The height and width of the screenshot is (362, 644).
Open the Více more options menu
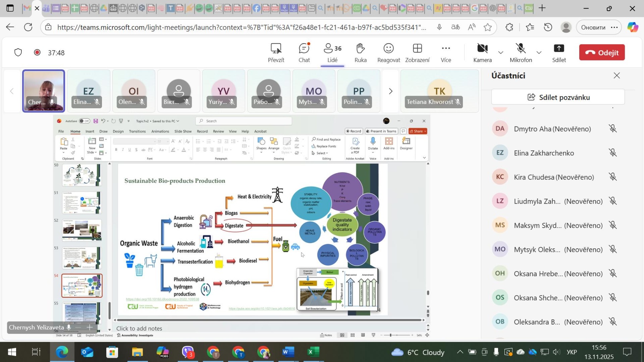(x=446, y=53)
